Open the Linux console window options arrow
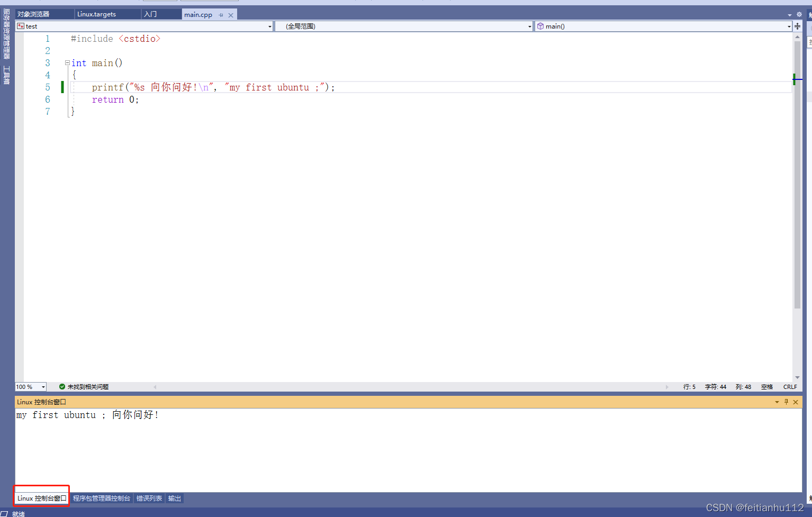Image resolution: width=812 pixels, height=517 pixels. tap(777, 402)
